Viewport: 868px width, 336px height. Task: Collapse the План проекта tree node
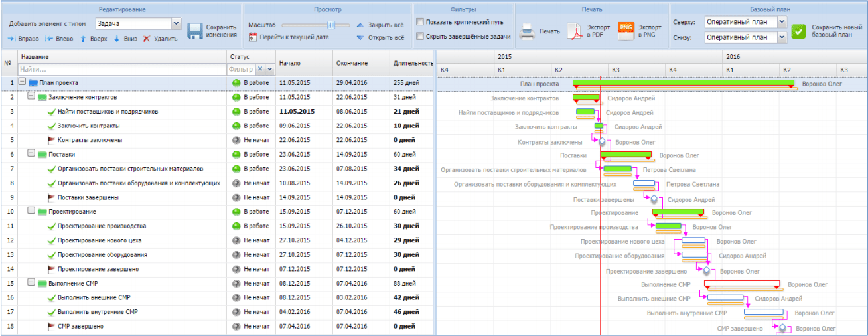(22, 82)
